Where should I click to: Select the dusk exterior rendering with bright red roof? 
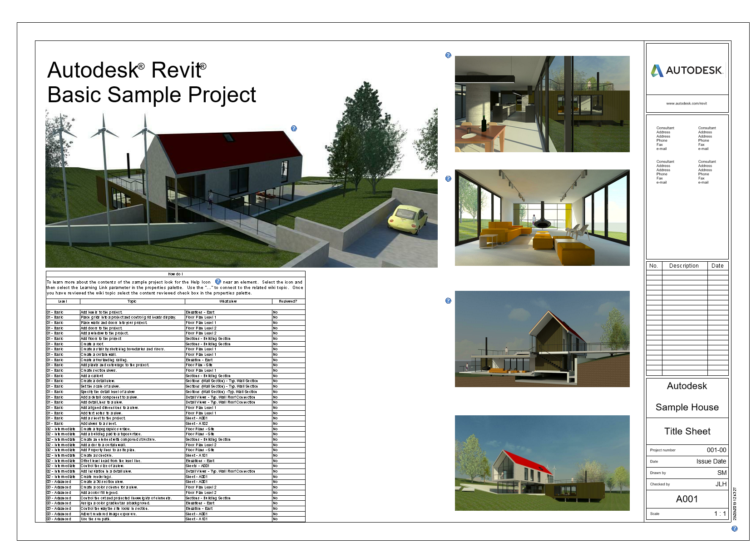tap(542, 463)
